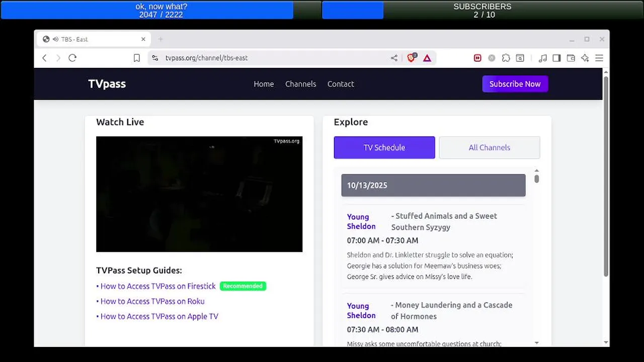Screen dimensions: 644x362
Task: Click the TVPass Setup Guides heading
Action: point(139,270)
